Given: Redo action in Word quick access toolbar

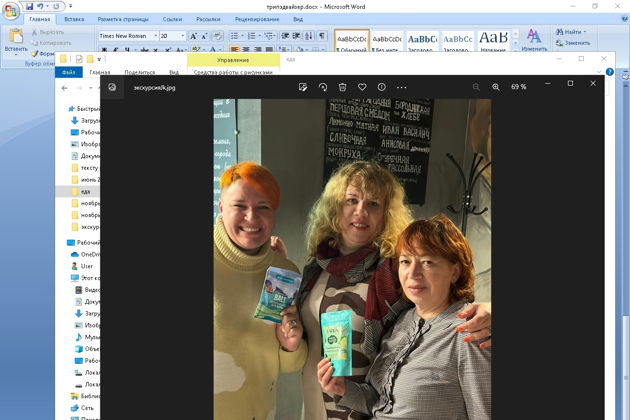Looking at the screenshot, I should (56, 6).
